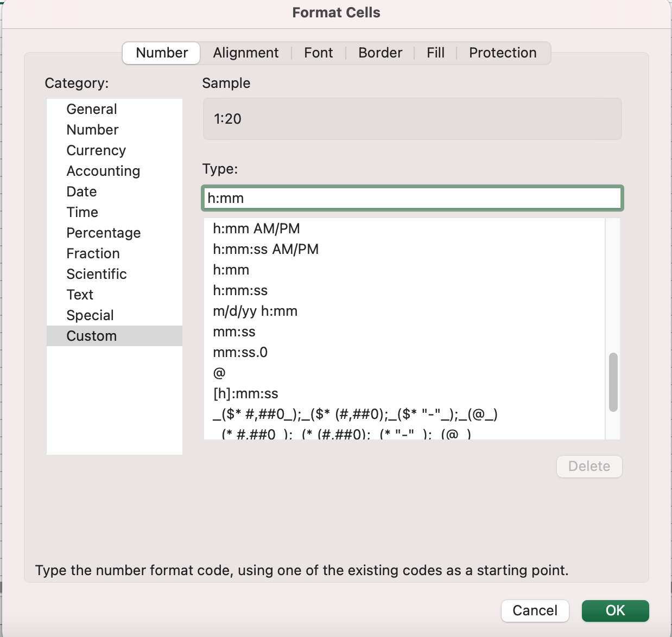The width and height of the screenshot is (672, 637).
Task: Cancel the Format Cells dialog
Action: tap(535, 610)
